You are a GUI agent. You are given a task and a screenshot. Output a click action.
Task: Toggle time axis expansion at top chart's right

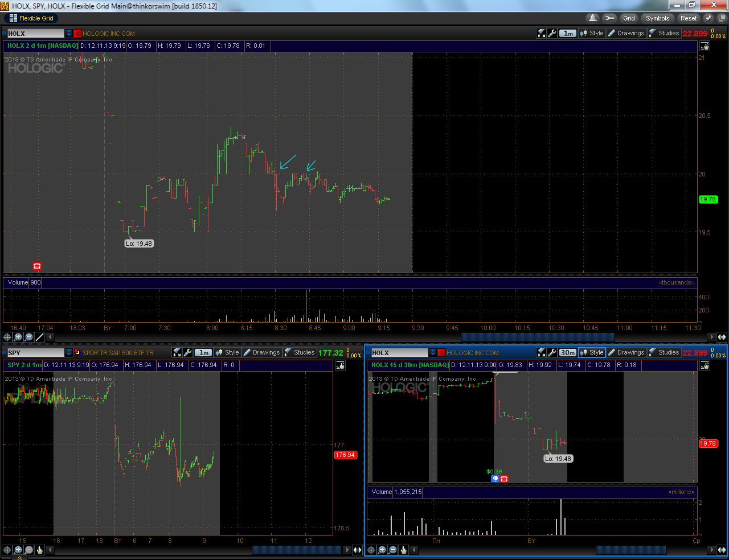722,337
